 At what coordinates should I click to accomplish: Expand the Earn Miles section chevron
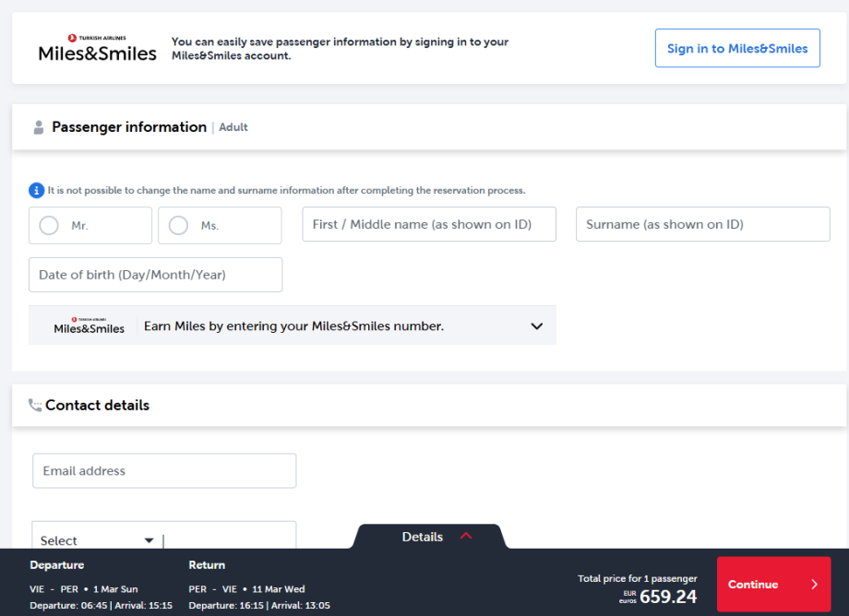[x=536, y=326]
